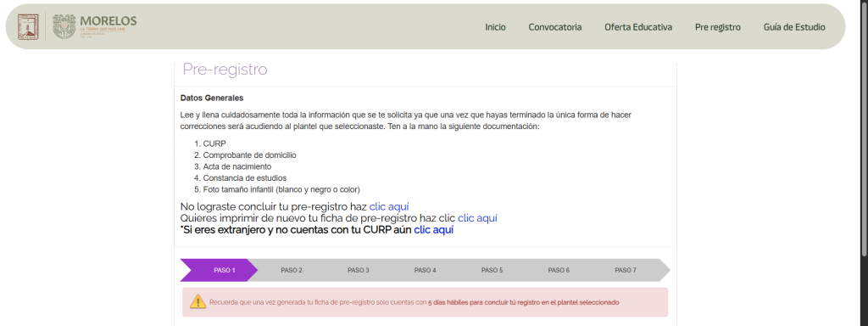This screenshot has width=868, height=326.
Task: Click the Comprobante de domicilio item
Action: [x=250, y=155]
